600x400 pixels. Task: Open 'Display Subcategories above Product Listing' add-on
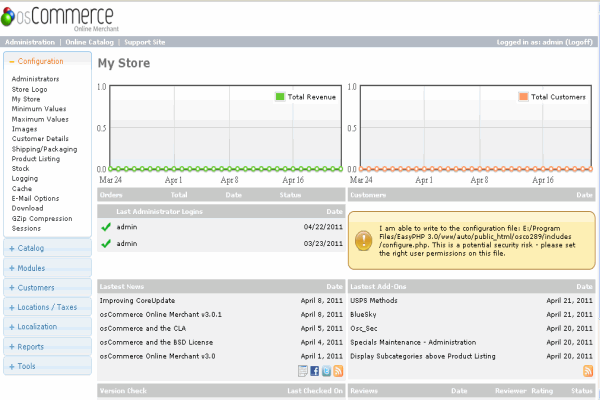(x=423, y=356)
